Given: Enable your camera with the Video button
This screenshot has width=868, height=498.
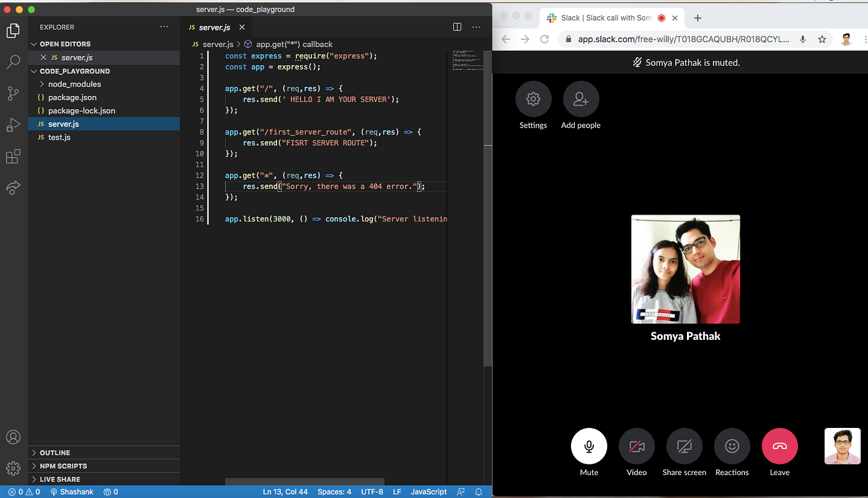Looking at the screenshot, I should [636, 446].
